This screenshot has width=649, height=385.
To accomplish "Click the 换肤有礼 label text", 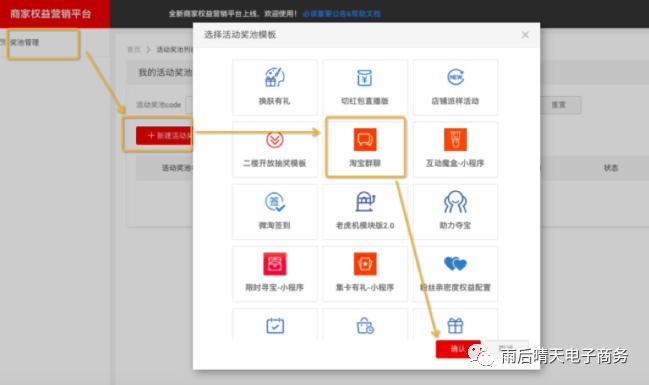I will pos(274,101).
